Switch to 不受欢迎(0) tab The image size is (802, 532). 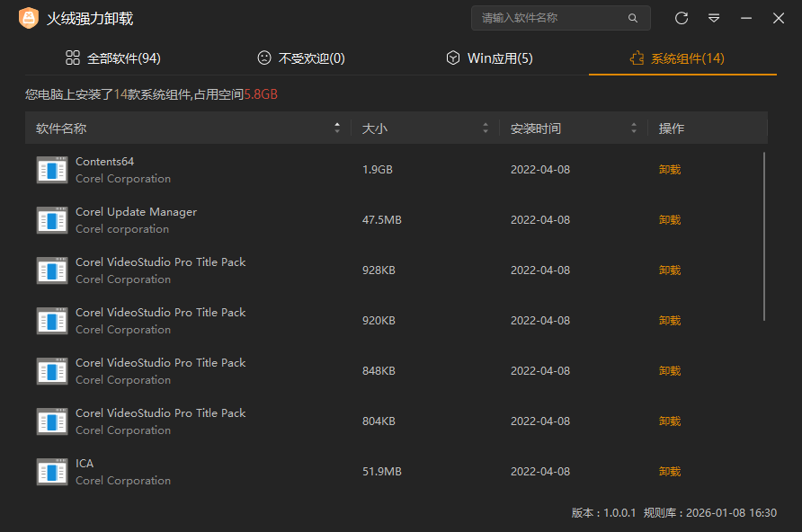click(x=300, y=58)
